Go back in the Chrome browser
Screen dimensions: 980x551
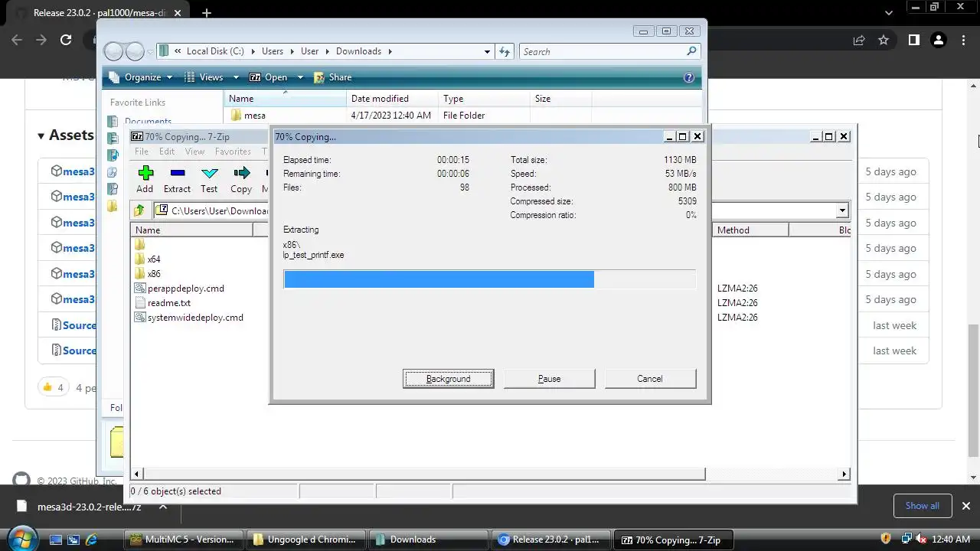pyautogui.click(x=17, y=40)
